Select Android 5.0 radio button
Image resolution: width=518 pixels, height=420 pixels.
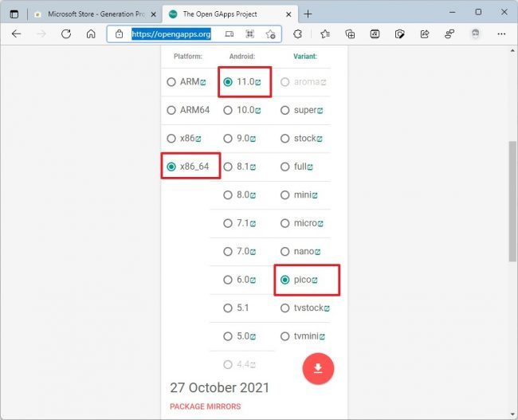tap(228, 336)
